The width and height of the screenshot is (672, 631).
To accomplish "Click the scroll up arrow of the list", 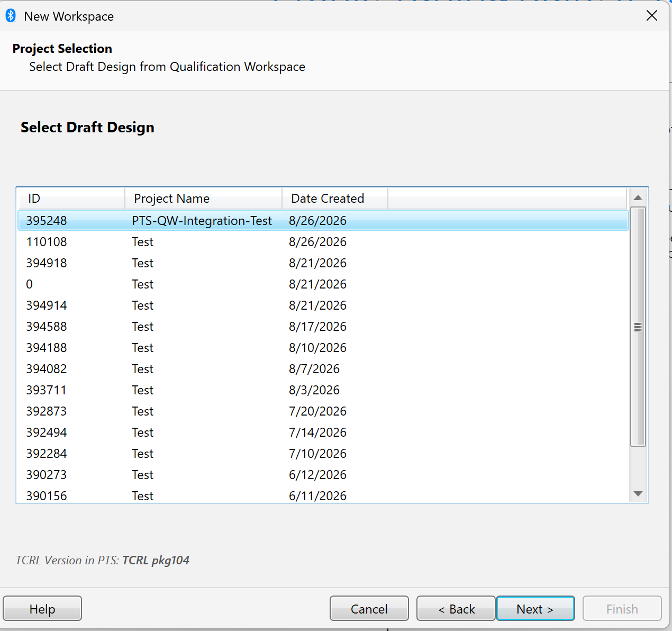I will 638,197.
